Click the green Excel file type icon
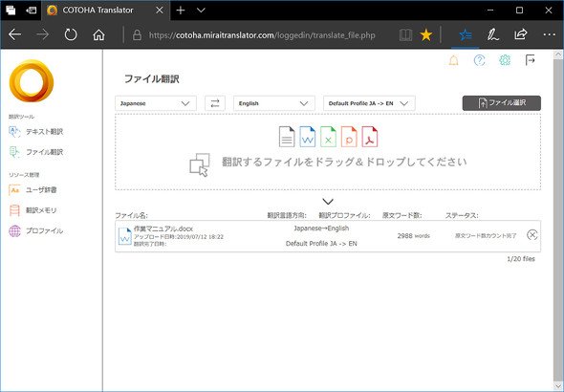This screenshot has height=392, width=564. coord(328,137)
